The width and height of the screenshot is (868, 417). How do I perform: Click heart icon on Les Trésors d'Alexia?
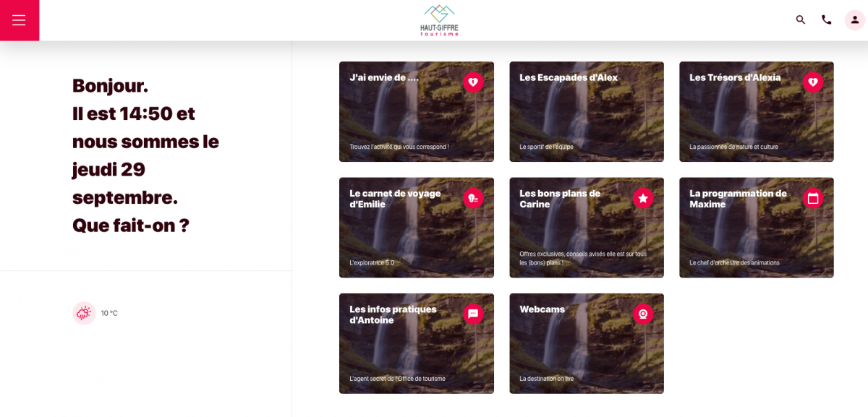[813, 82]
